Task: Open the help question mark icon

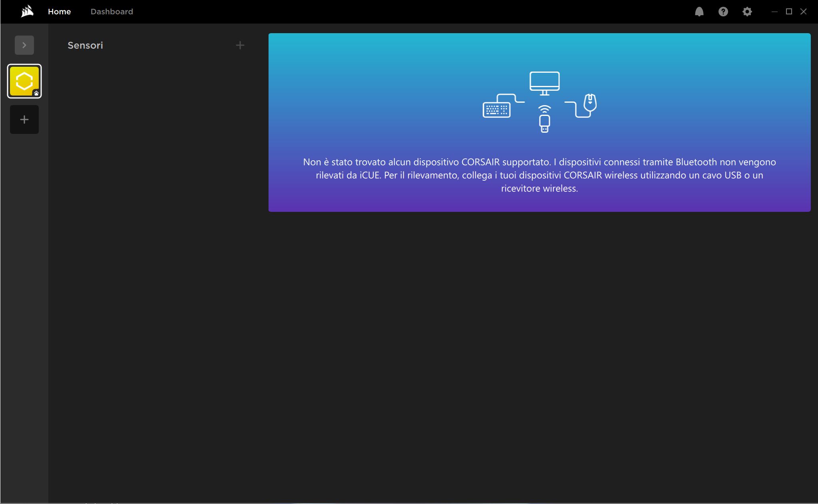Action: 723,12
